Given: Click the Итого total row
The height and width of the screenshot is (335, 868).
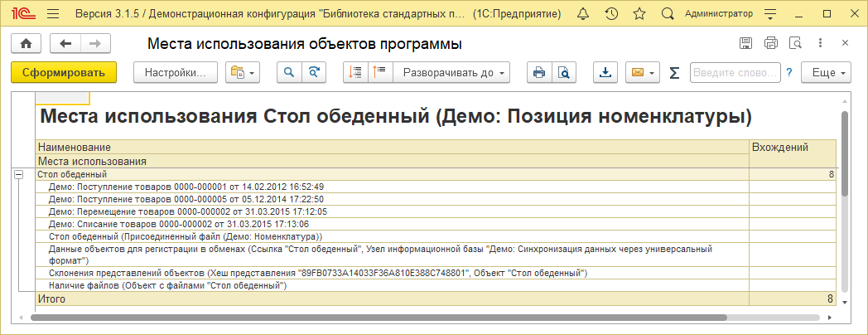Looking at the screenshot, I should point(436,299).
